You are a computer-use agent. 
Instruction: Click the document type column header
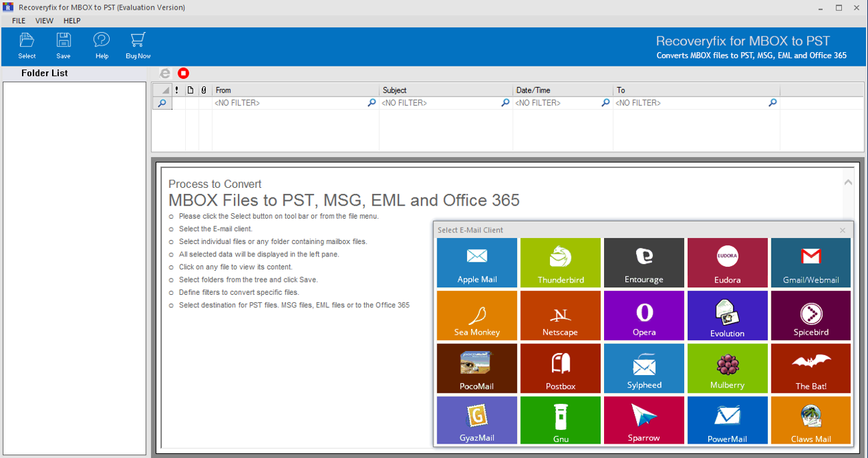[192, 90]
